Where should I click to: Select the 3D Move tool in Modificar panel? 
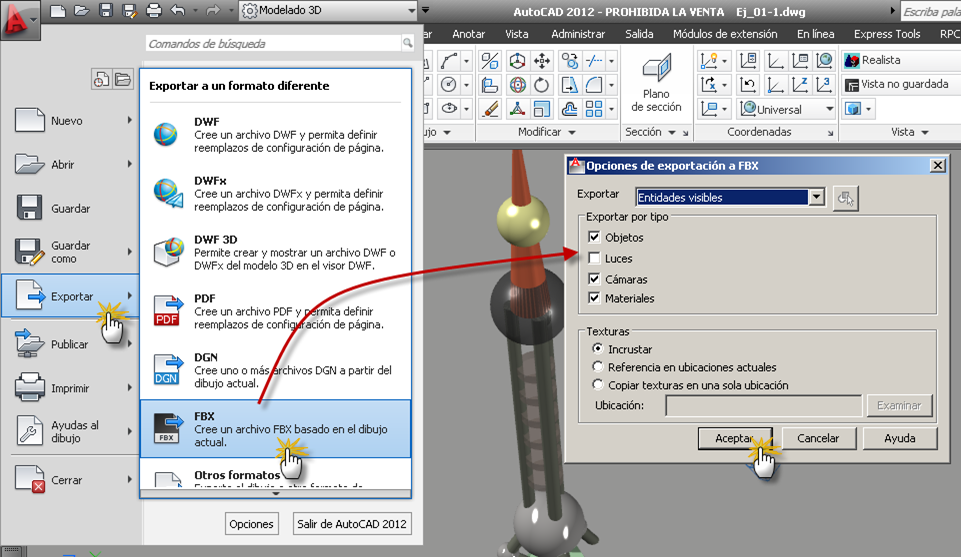click(517, 61)
